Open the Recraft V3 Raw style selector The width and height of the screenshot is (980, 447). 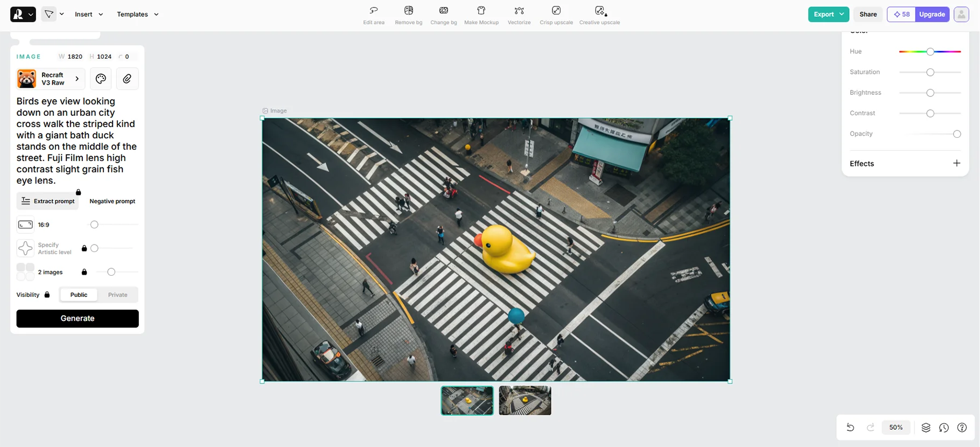[x=51, y=79]
